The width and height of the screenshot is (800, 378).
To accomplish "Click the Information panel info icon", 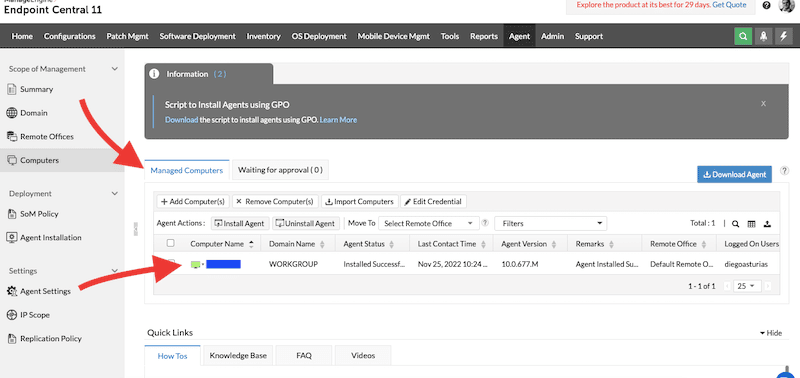I will [155, 74].
